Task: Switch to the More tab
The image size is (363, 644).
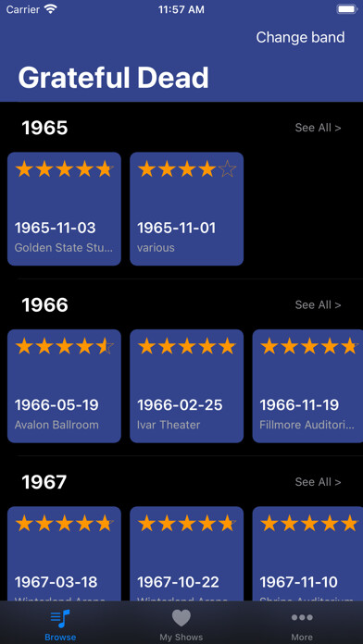Action: [302, 623]
